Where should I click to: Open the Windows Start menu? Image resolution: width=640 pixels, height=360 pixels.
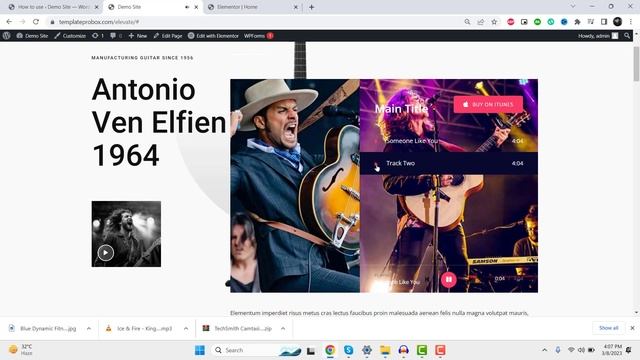point(200,350)
